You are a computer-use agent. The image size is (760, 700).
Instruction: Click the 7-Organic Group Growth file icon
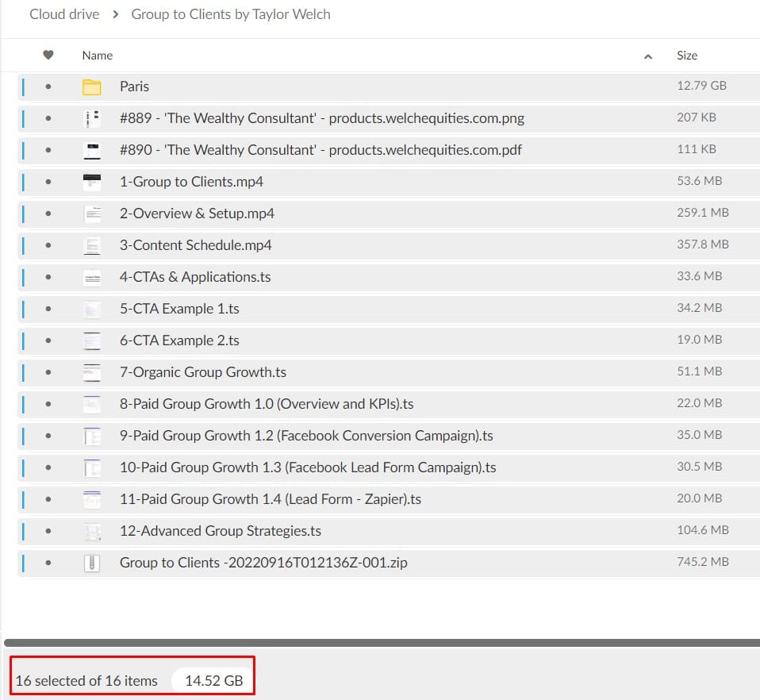pos(92,372)
